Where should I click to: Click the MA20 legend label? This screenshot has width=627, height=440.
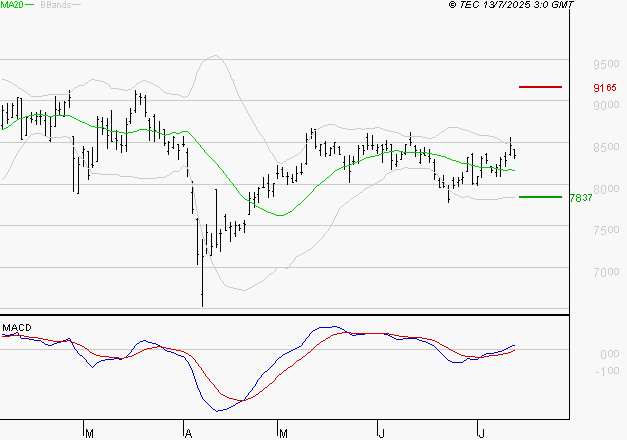pyautogui.click(x=12, y=6)
